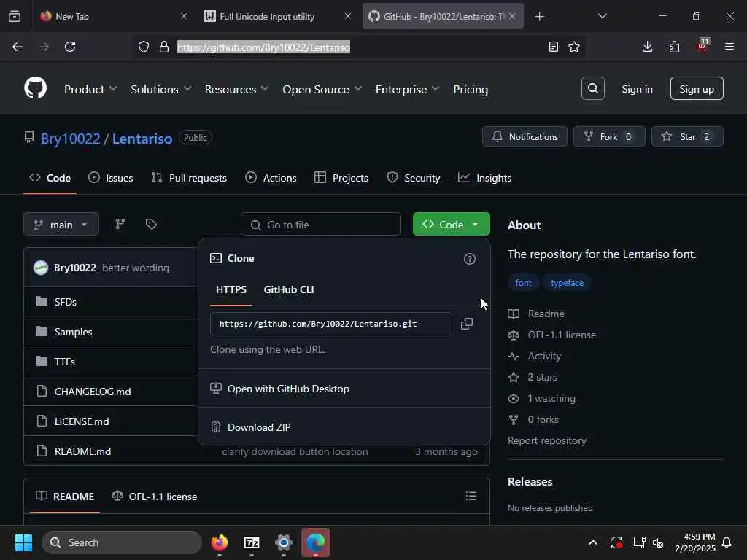Open a new browser tab
This screenshot has width=747, height=560.
(x=539, y=17)
